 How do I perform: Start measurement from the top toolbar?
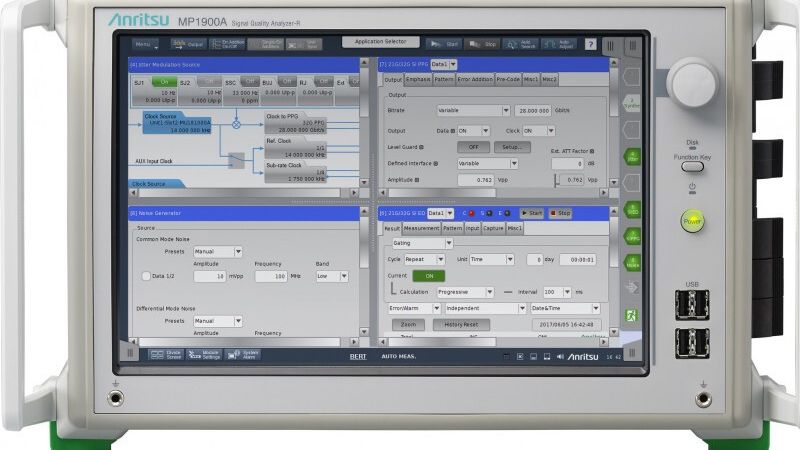[444, 44]
